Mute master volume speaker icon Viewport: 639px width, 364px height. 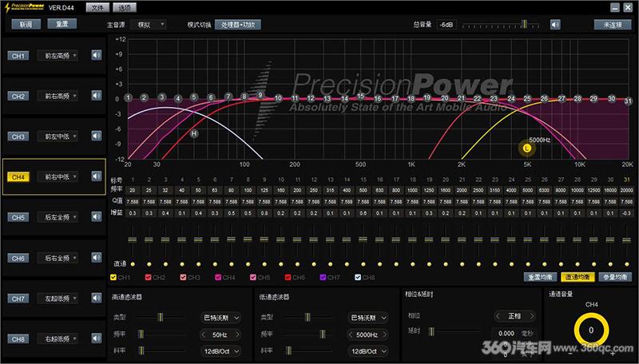point(555,25)
